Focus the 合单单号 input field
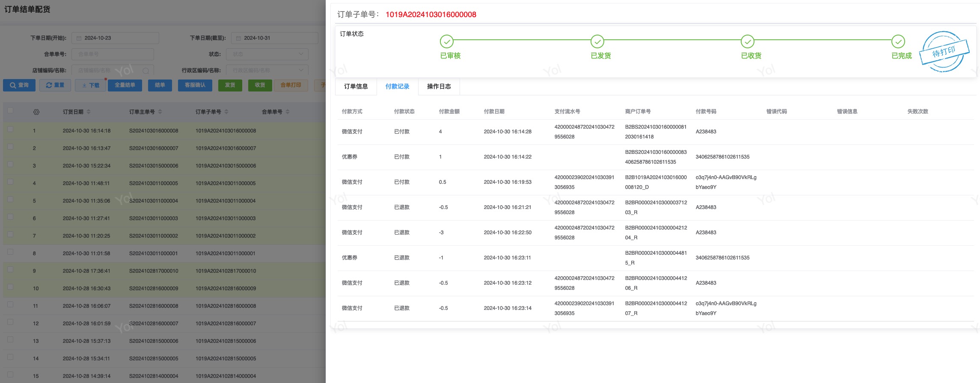The width and height of the screenshot is (980, 383). (113, 54)
